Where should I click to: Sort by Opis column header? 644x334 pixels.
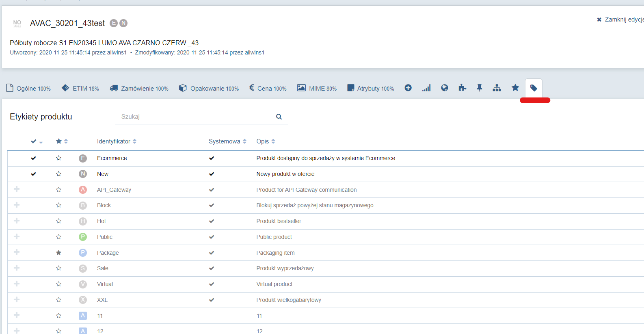tap(266, 141)
